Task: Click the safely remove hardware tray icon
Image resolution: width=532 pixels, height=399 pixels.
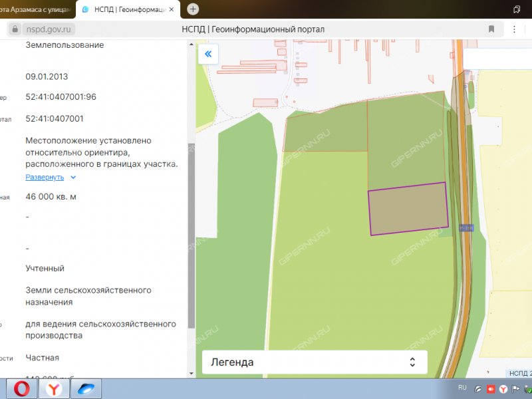Action: tap(527, 388)
